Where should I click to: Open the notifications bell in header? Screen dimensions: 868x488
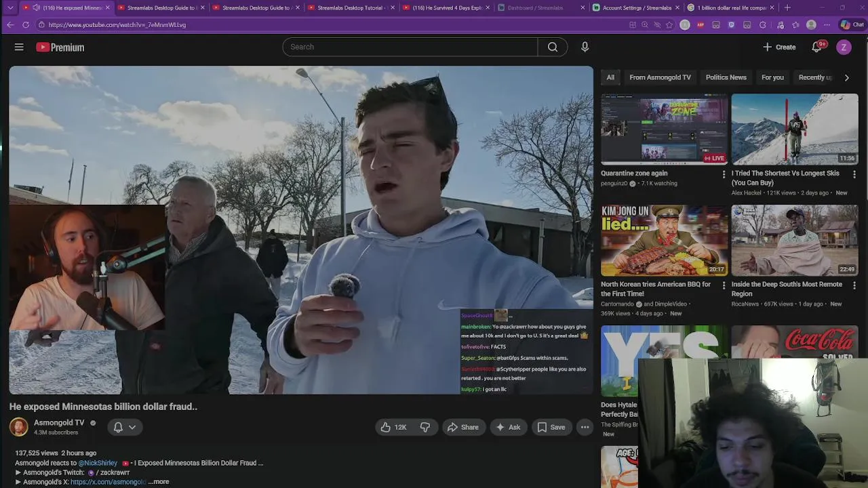pyautogui.click(x=817, y=47)
